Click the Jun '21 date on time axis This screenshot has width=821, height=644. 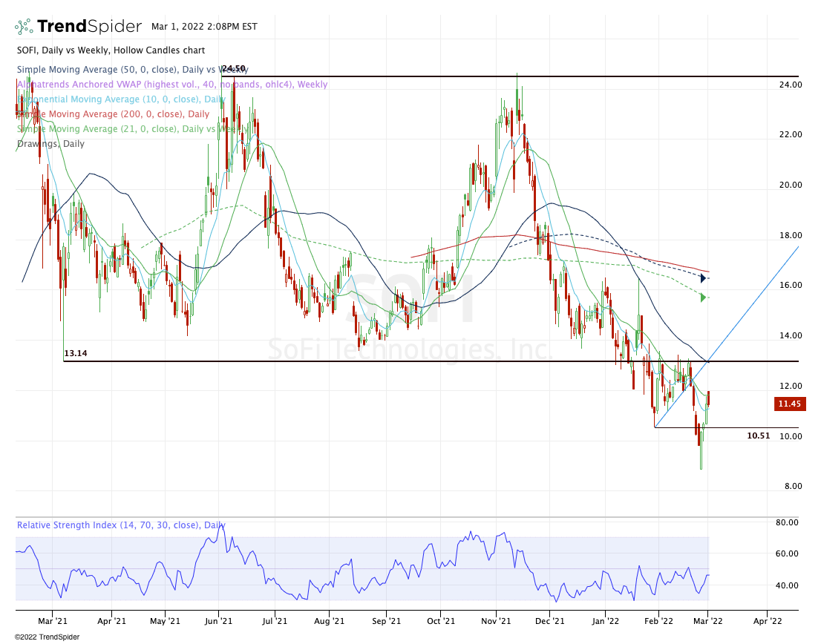pyautogui.click(x=220, y=620)
